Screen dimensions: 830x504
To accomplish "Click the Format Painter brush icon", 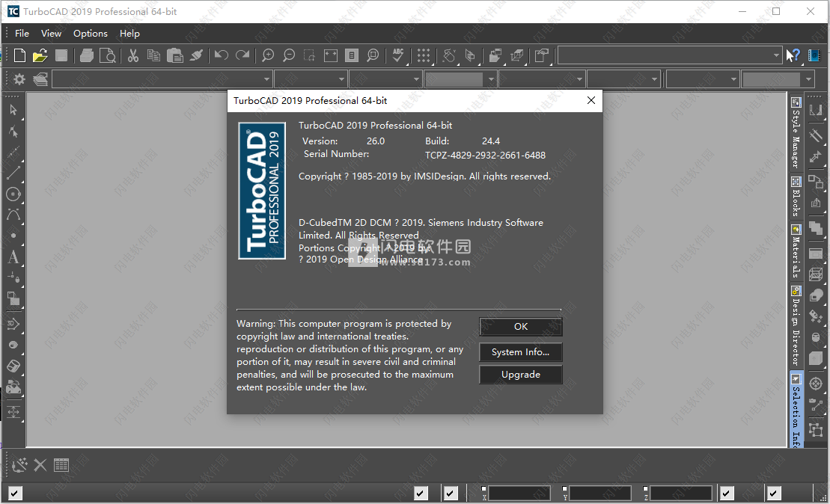I will (x=196, y=55).
